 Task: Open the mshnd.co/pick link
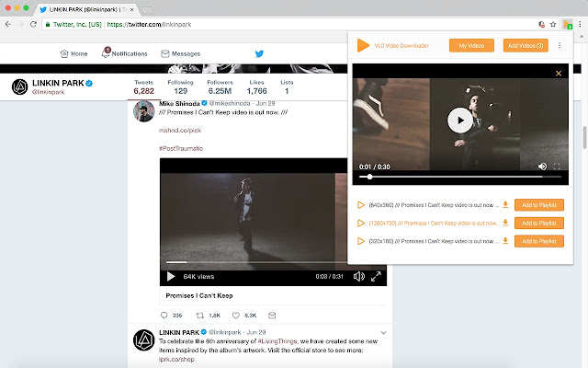point(180,131)
